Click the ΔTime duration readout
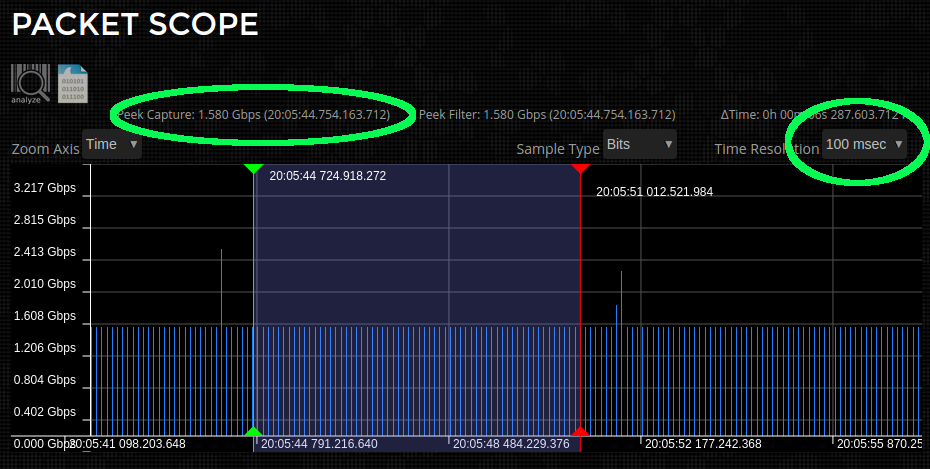The height and width of the screenshot is (469, 930). [x=820, y=115]
